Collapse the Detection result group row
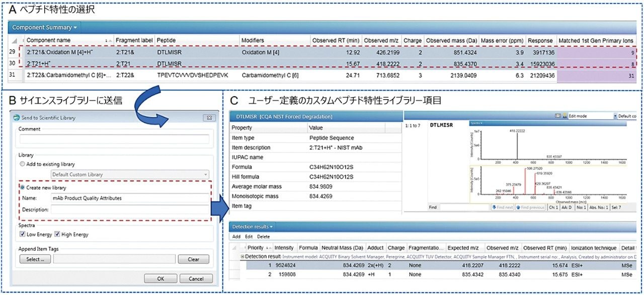Viewport: 644px width, 295px height. click(x=243, y=256)
